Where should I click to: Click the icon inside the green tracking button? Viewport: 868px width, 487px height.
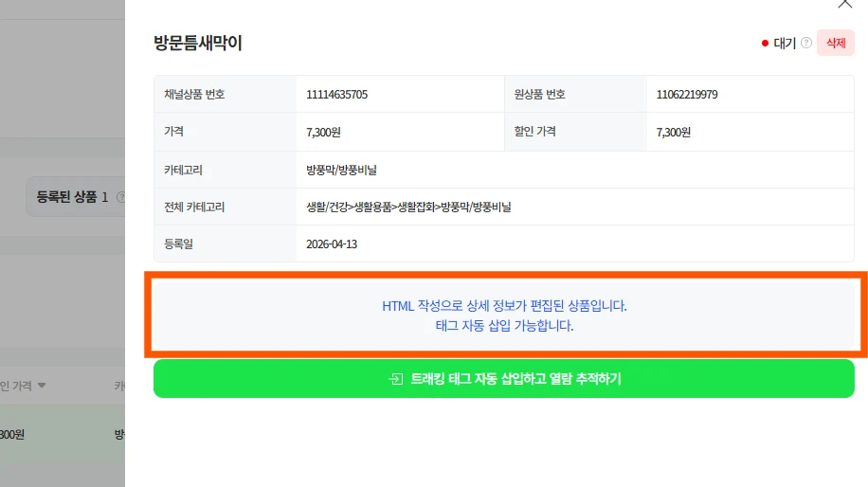[x=395, y=379]
